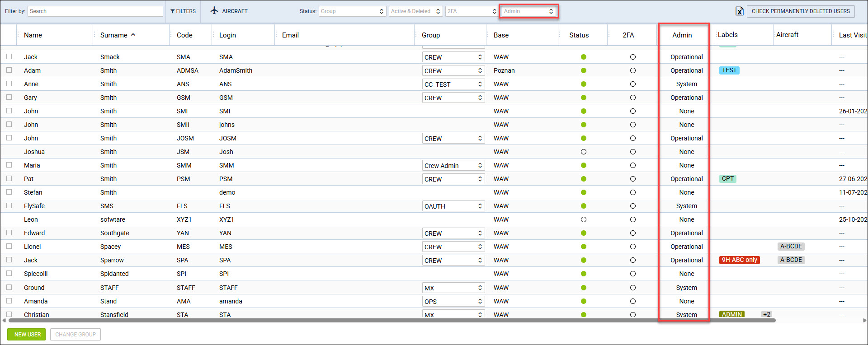Screen dimensions: 868x345
Task: Open CC_TEST group dropdown for Anne Smith
Action: click(453, 84)
